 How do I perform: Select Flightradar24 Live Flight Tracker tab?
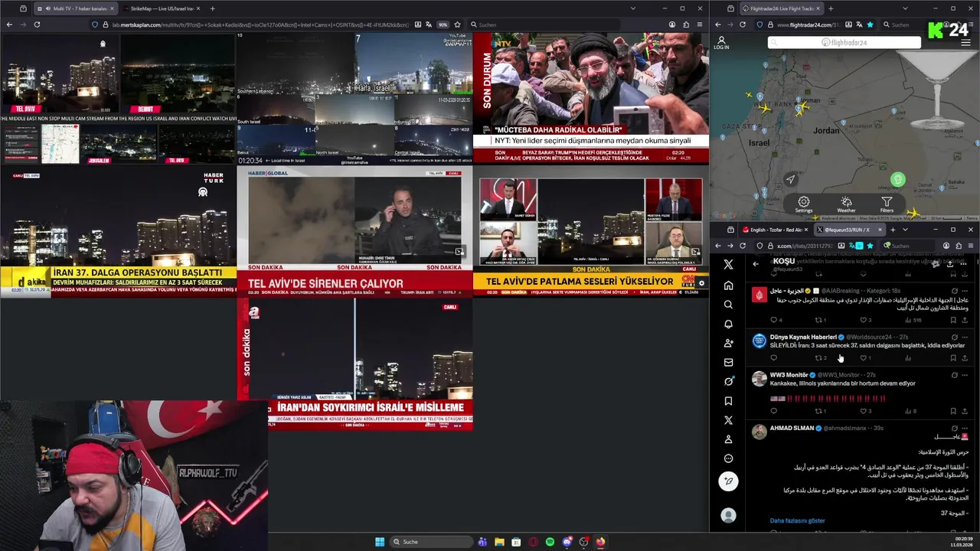[x=781, y=8]
